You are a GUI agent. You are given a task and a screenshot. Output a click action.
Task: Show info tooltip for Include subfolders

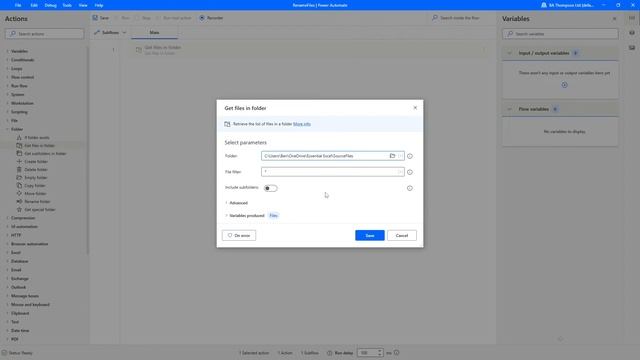coord(410,188)
